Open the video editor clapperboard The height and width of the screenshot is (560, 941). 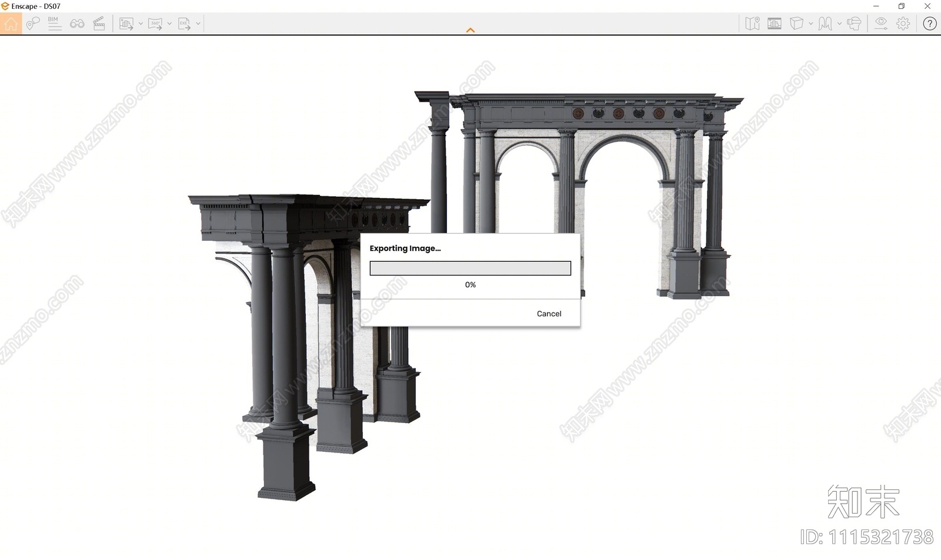[x=99, y=24]
